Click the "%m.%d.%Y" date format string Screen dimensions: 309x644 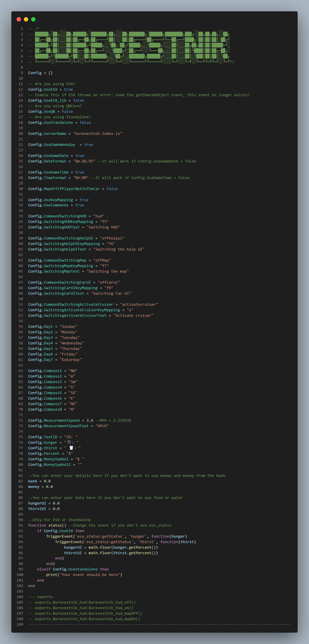(84, 161)
